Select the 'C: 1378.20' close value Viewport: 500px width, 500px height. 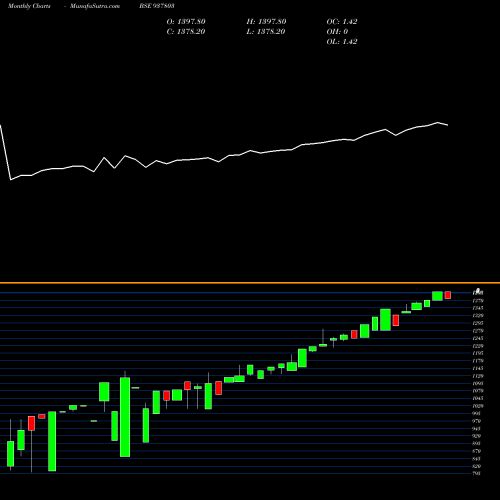(186, 32)
